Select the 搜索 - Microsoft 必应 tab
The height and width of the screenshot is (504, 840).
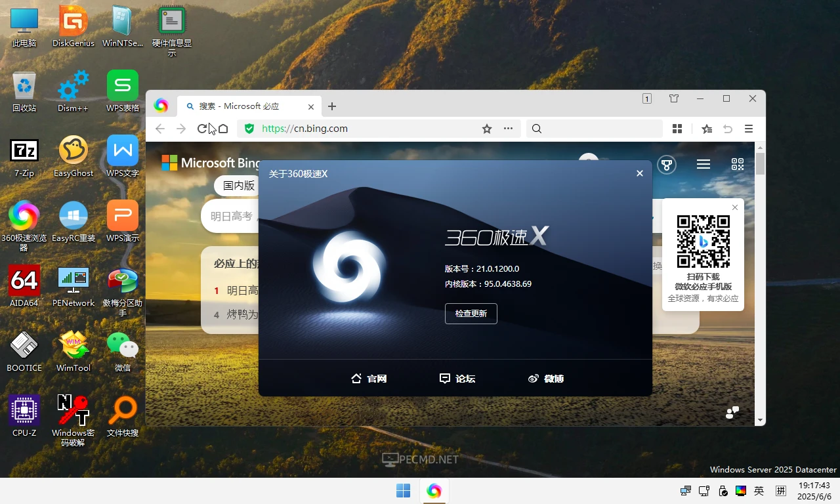point(249,106)
